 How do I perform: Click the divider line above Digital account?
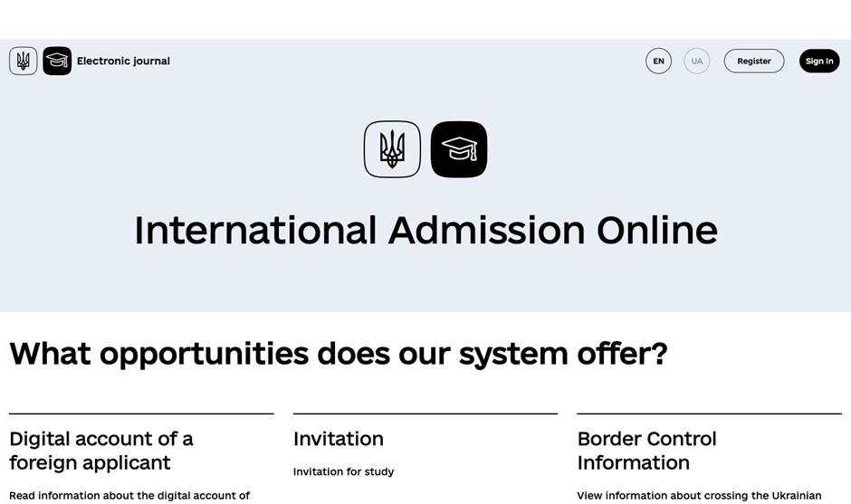[x=141, y=414]
